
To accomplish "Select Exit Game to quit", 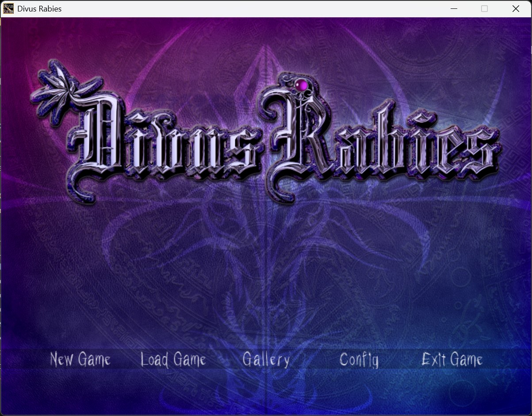I will (x=452, y=359).
